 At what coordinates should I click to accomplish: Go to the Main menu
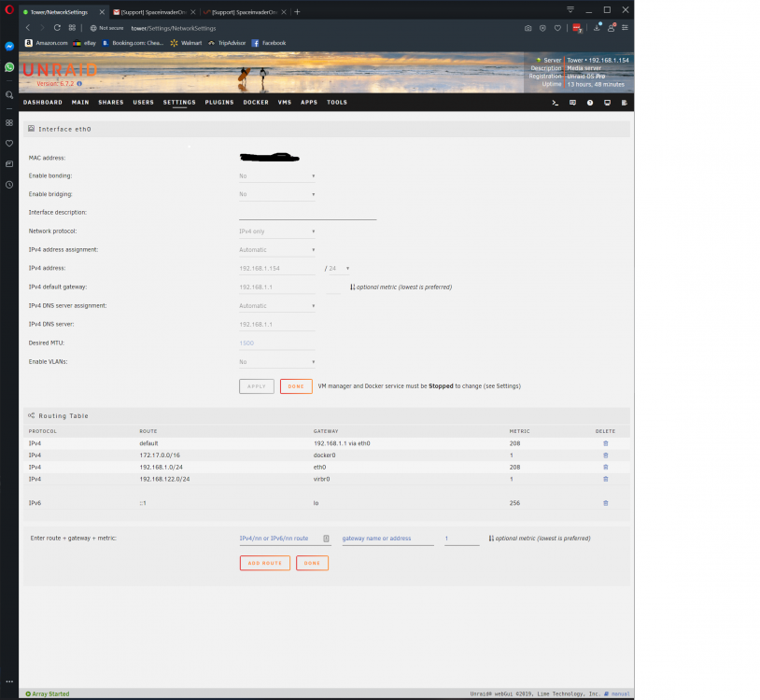pos(80,103)
